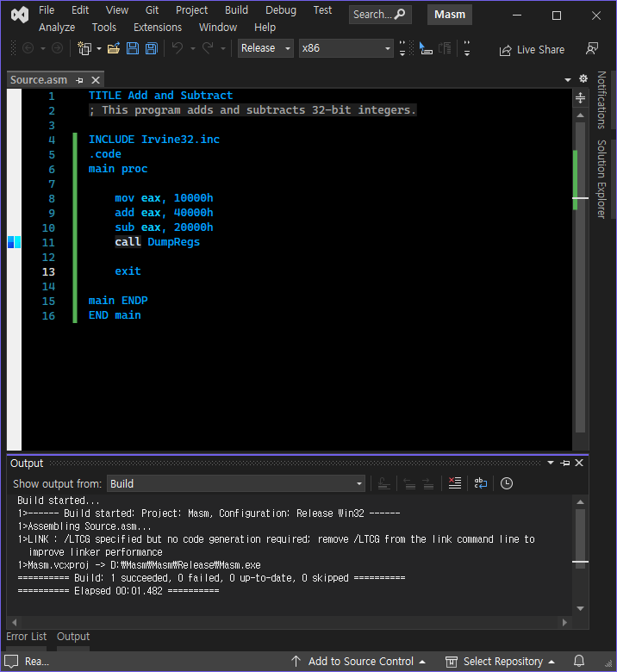Open editor settings gear icon
This screenshot has height=672, width=617.
[x=583, y=78]
